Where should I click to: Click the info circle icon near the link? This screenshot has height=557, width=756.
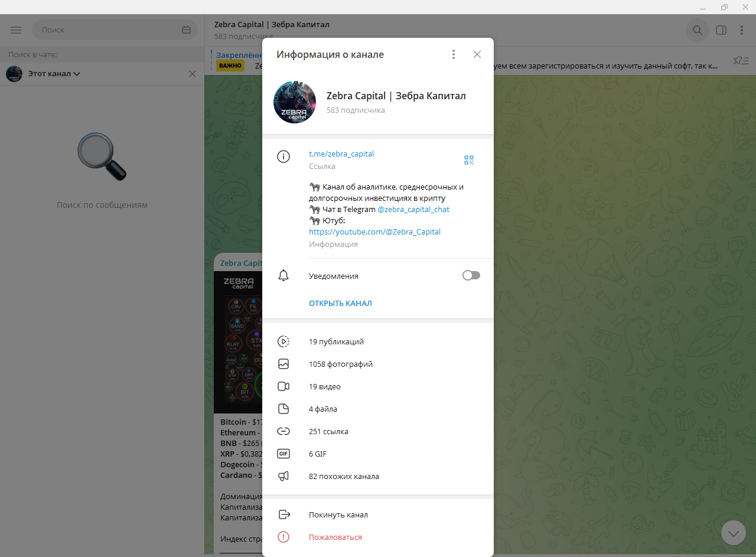point(283,157)
